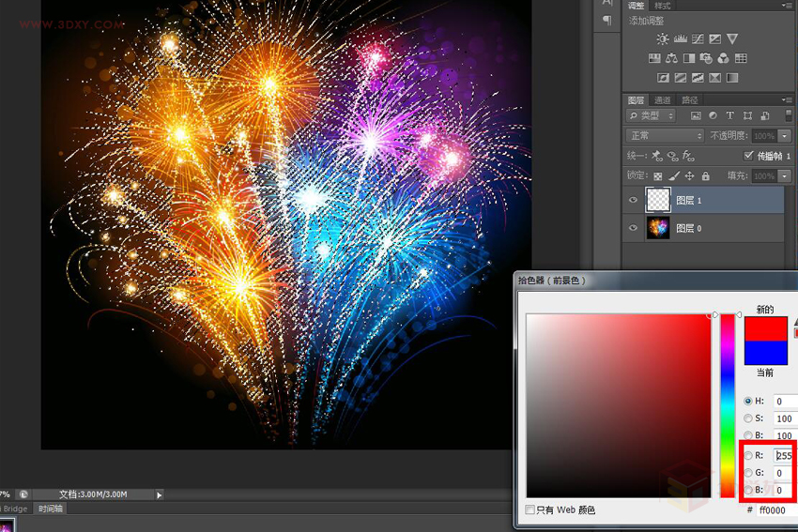Click the unify layer style icon
Viewport: 798px width, 532px height.
688,156
